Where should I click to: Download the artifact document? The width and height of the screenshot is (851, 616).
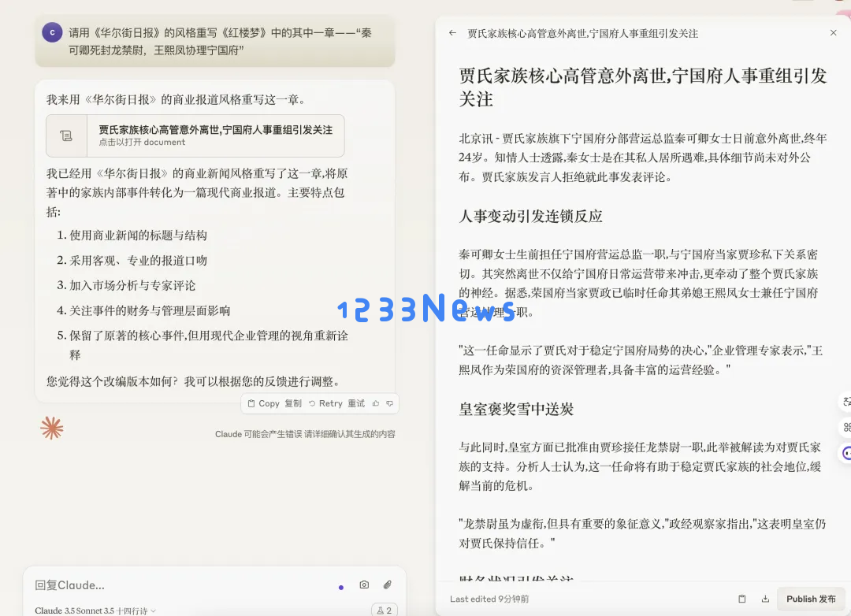[x=765, y=599]
